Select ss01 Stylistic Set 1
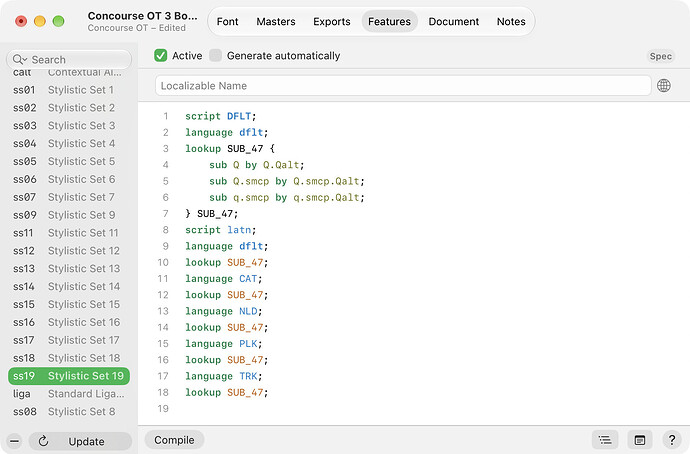Screen dimensions: 690x454 [69, 90]
